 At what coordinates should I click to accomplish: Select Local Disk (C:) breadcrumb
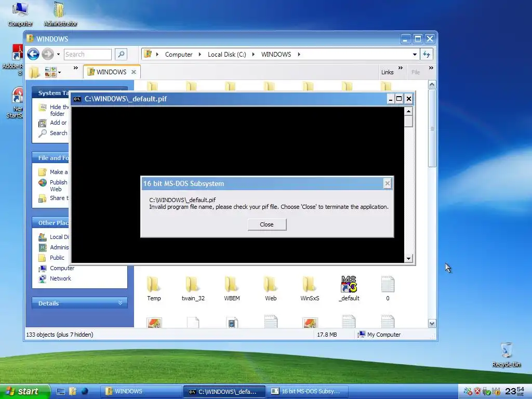tap(227, 54)
